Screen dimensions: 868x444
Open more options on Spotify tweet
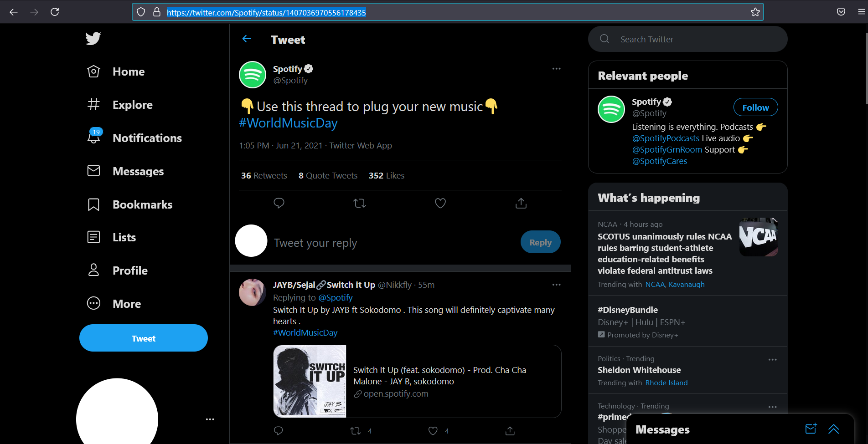coord(556,69)
